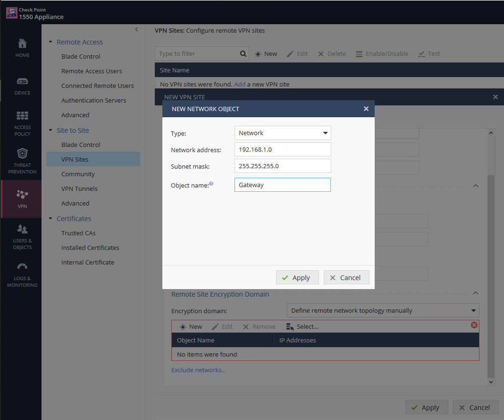
Task: Dismiss the red error icon on table
Action: click(474, 325)
